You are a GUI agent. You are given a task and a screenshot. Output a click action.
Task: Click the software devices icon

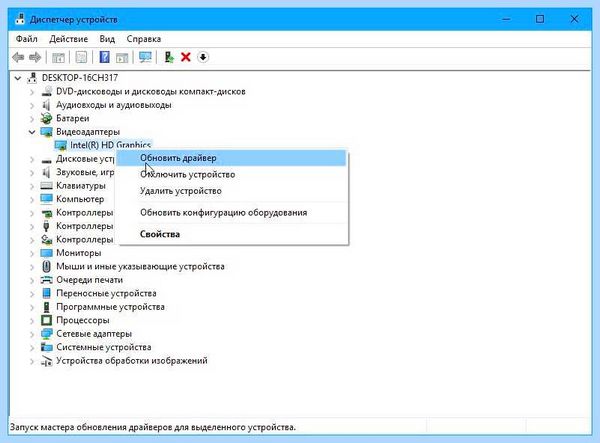(x=47, y=307)
